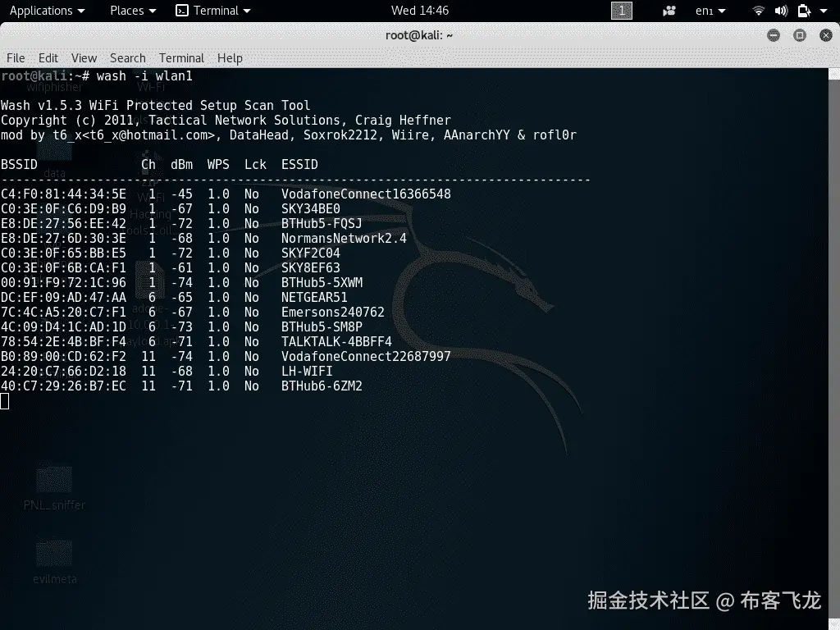Click ESSID BTHub6-6ZM2
Viewport: 840px width, 630px height.
(322, 386)
